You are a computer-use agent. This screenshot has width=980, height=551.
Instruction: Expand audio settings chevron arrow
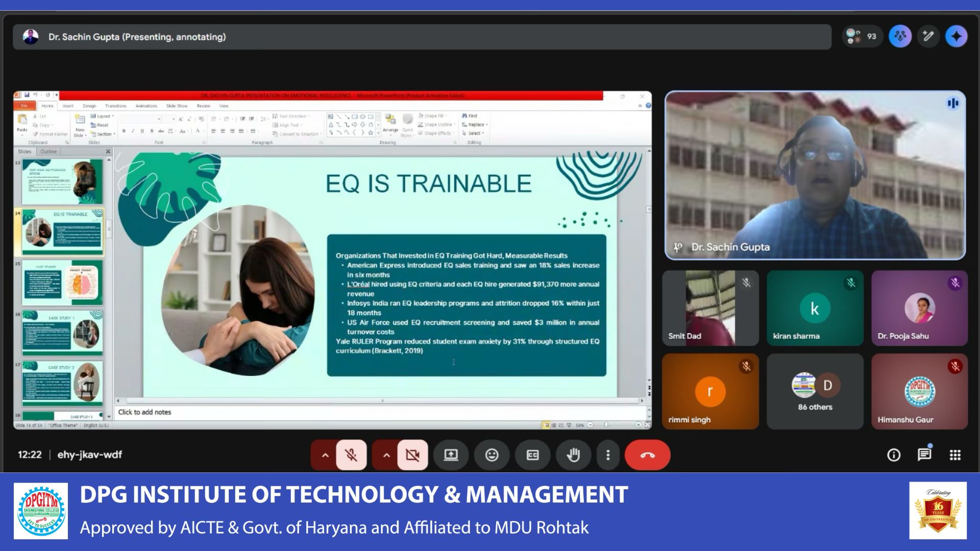325,455
